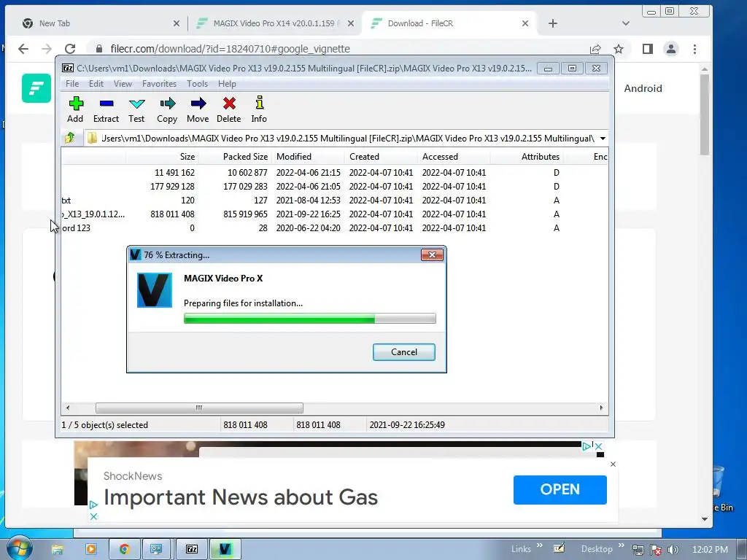Close the Download - FileCR tab
The image size is (747, 560).
pos(525,23)
